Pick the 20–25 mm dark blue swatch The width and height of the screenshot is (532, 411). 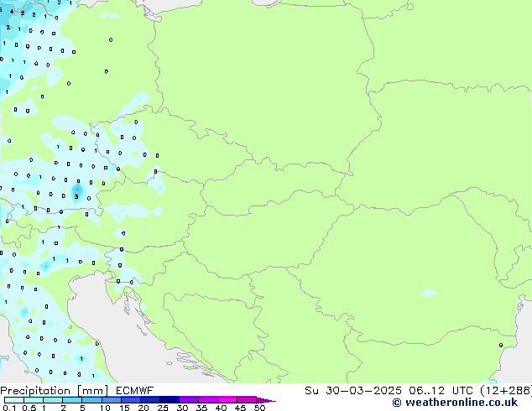click(x=150, y=400)
